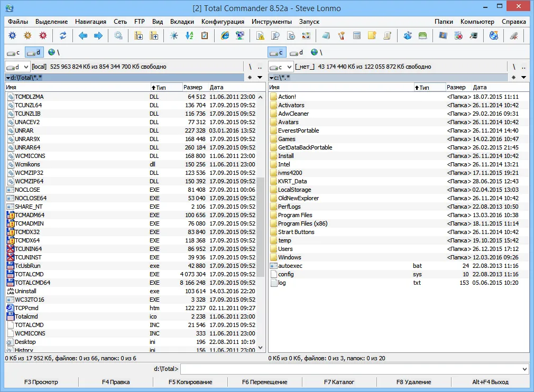Expand the command line history dropdown
534x392 pixels.
click(x=524, y=369)
